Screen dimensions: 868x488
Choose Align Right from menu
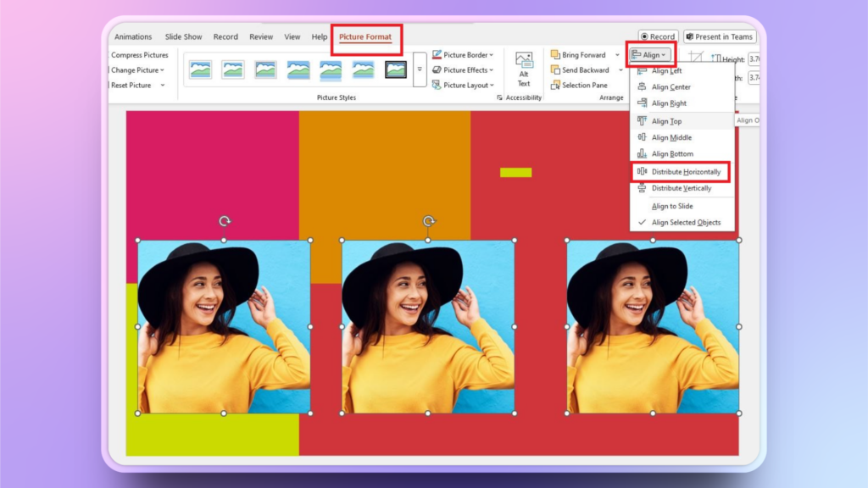pyautogui.click(x=682, y=103)
